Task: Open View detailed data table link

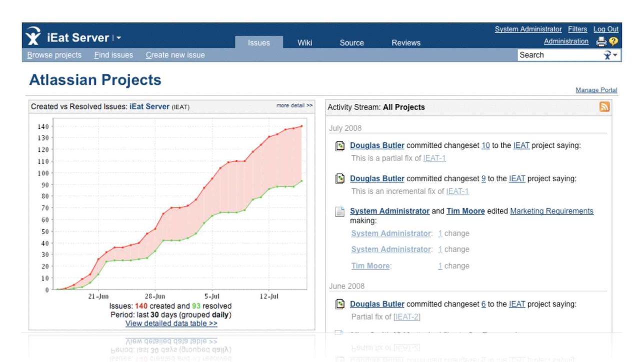Action: (171, 323)
